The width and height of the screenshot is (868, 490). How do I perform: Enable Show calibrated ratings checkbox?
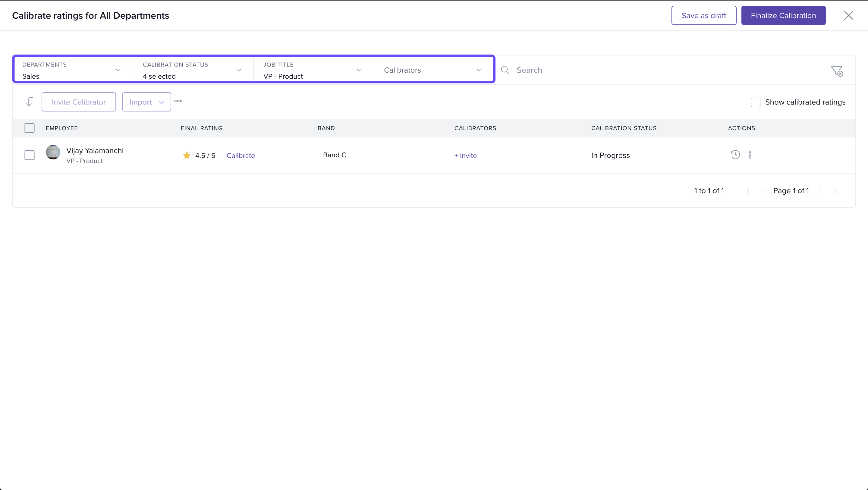[756, 102]
